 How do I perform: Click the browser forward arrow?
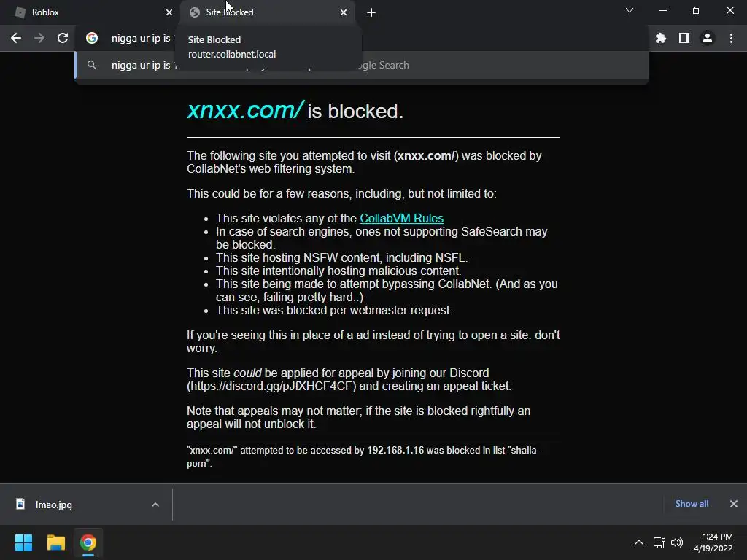(39, 38)
